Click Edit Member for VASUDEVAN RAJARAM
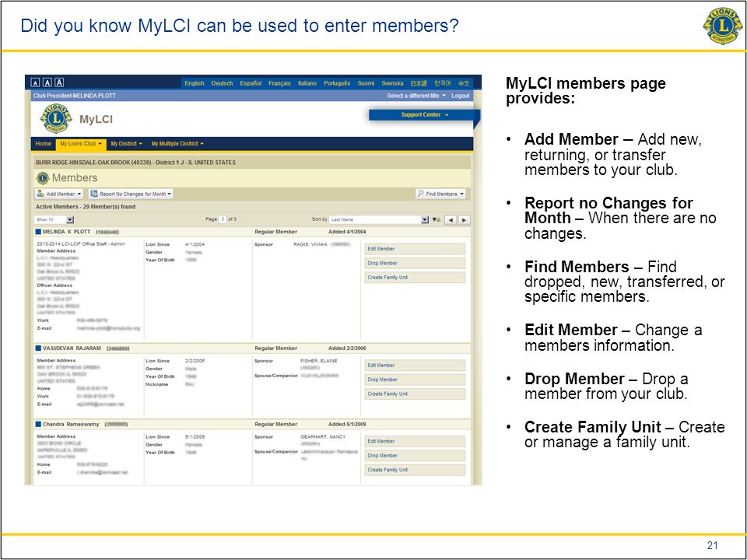This screenshot has height=560, width=747. pos(415,366)
